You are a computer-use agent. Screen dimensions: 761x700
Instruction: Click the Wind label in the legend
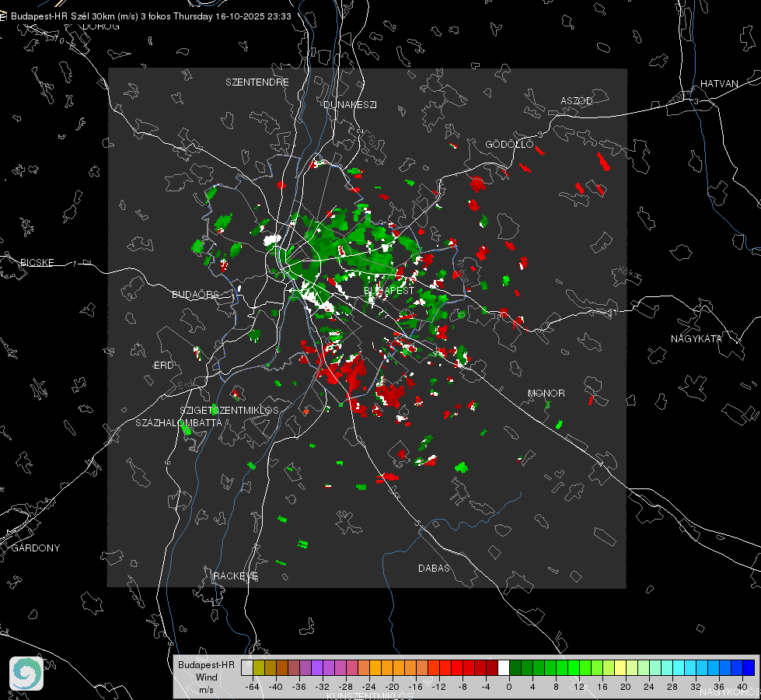point(206,677)
